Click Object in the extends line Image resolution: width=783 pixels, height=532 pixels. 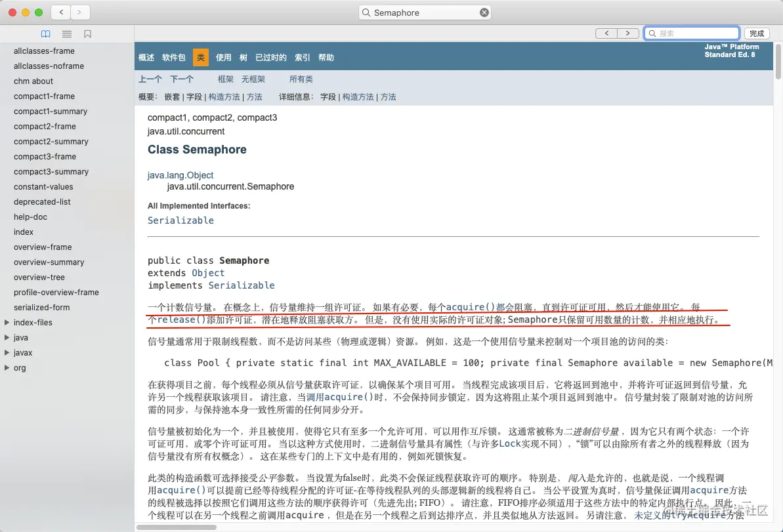(208, 273)
